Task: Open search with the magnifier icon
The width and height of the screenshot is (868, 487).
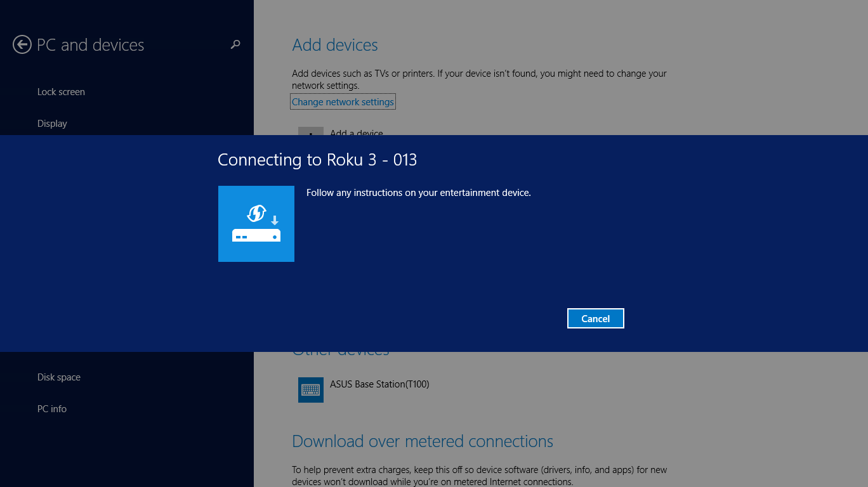Action: pyautogui.click(x=235, y=44)
